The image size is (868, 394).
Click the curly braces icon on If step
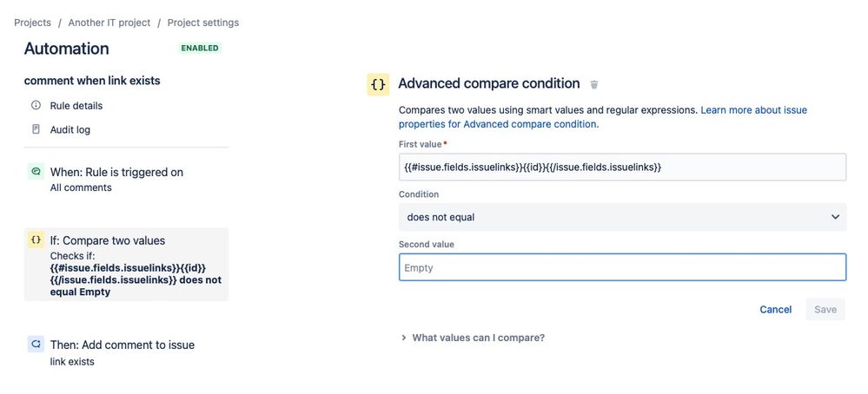(36, 240)
